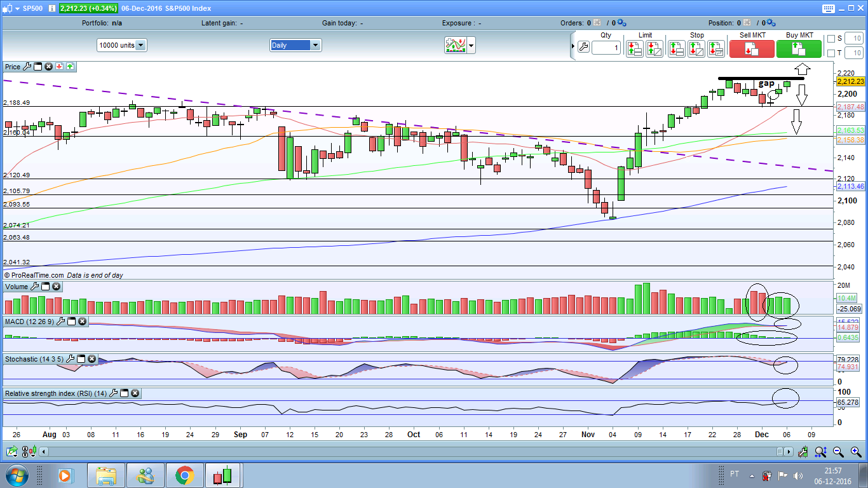This screenshot has height=488, width=868.
Task: Zoom out using magnifier minus icon
Action: click(x=838, y=452)
